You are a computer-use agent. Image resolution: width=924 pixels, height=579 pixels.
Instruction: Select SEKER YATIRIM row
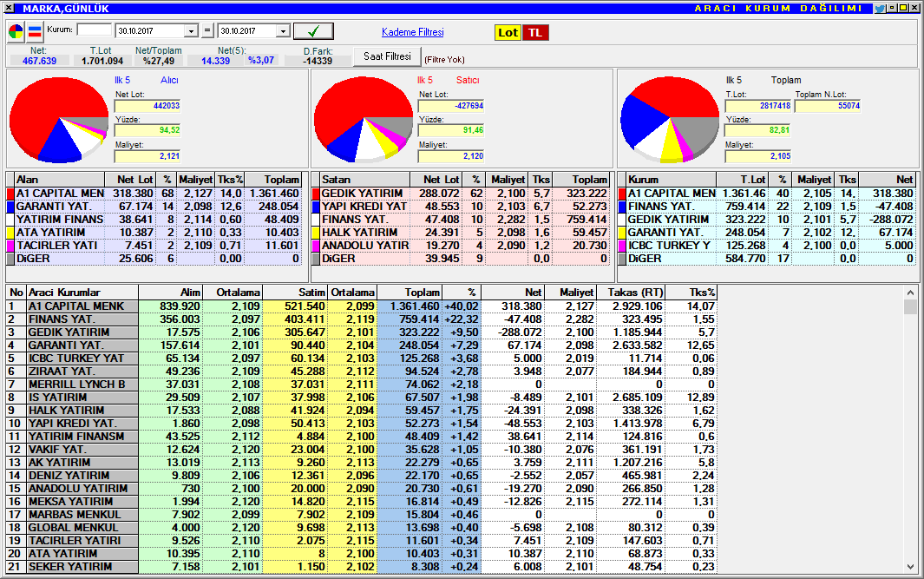click(361, 566)
